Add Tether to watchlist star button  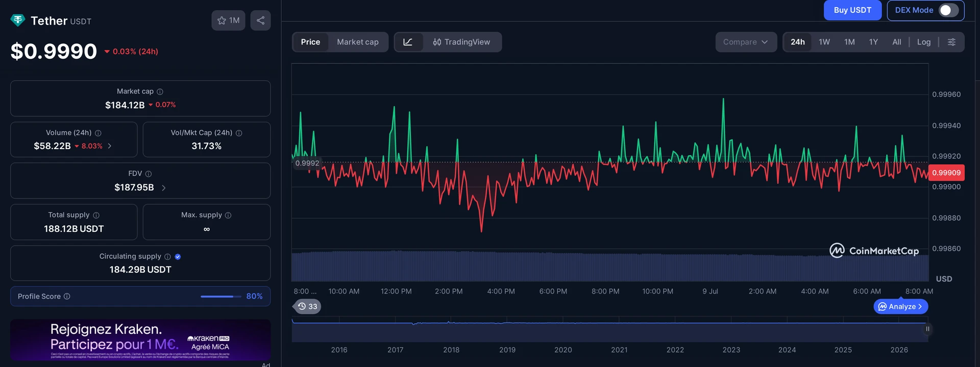228,20
